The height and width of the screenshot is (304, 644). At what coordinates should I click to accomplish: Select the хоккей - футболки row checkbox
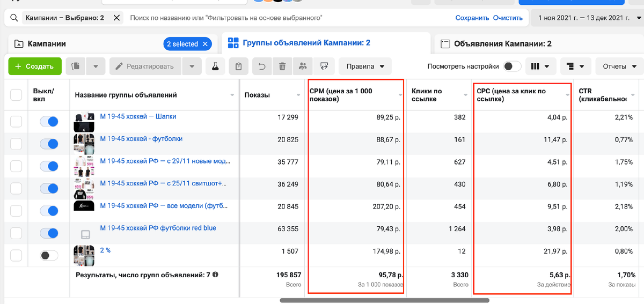pyautogui.click(x=16, y=144)
